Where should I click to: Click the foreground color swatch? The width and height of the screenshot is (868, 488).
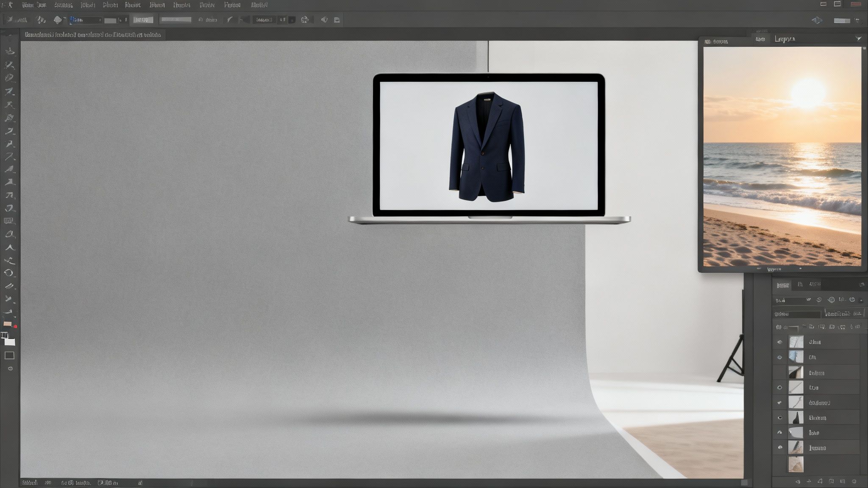[6, 335]
